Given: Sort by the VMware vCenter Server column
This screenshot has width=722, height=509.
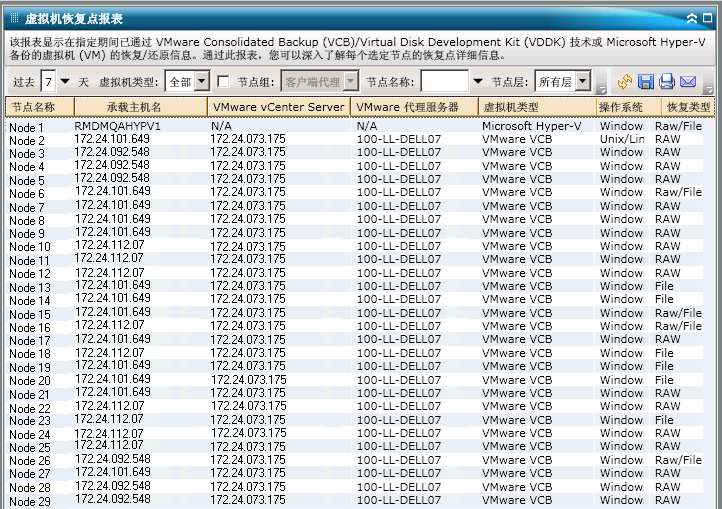Looking at the screenshot, I should coord(278,107).
